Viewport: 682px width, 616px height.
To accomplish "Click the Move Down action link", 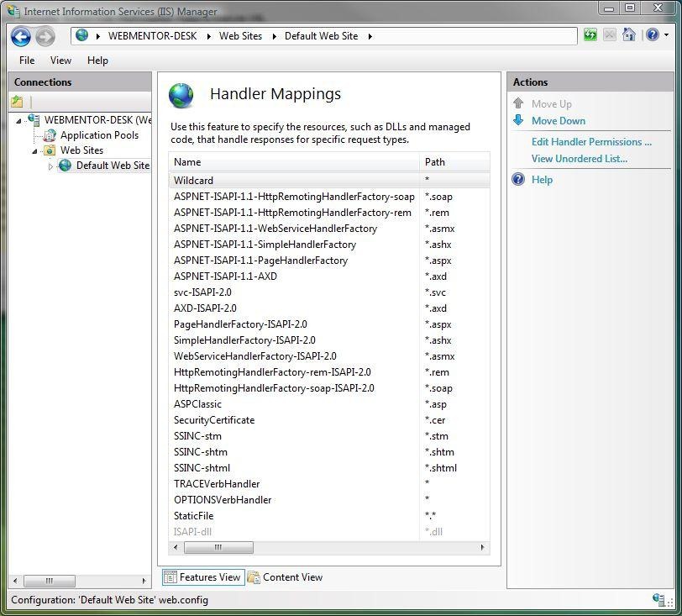I will pyautogui.click(x=559, y=120).
